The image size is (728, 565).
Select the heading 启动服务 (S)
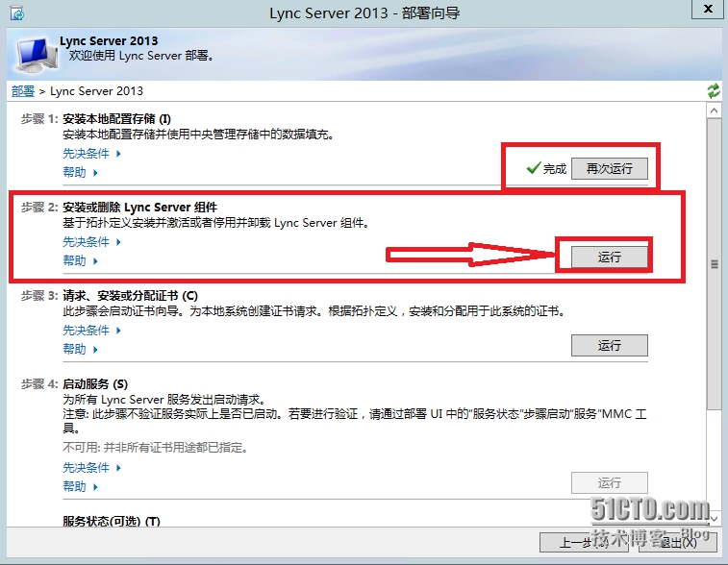click(95, 384)
